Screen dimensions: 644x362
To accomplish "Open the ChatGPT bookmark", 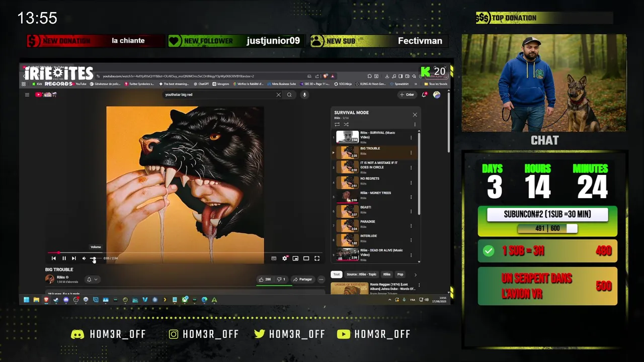I will tap(201, 84).
